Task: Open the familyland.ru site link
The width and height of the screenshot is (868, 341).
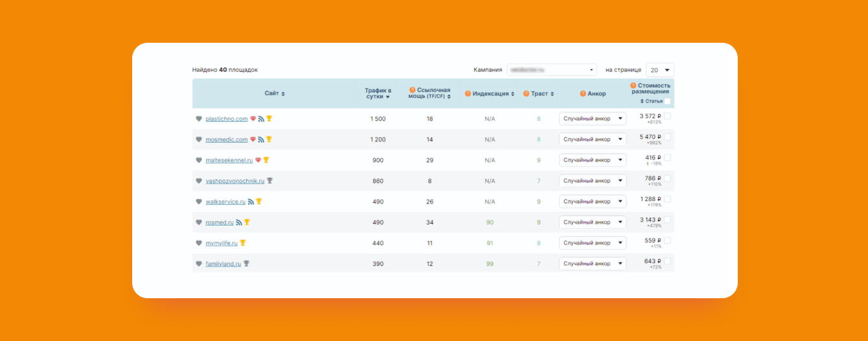Action: 223,264
